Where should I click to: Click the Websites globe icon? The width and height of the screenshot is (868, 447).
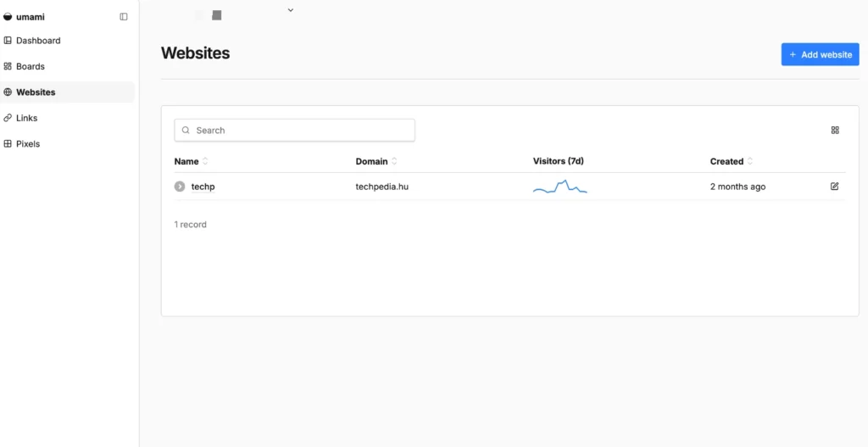8,92
